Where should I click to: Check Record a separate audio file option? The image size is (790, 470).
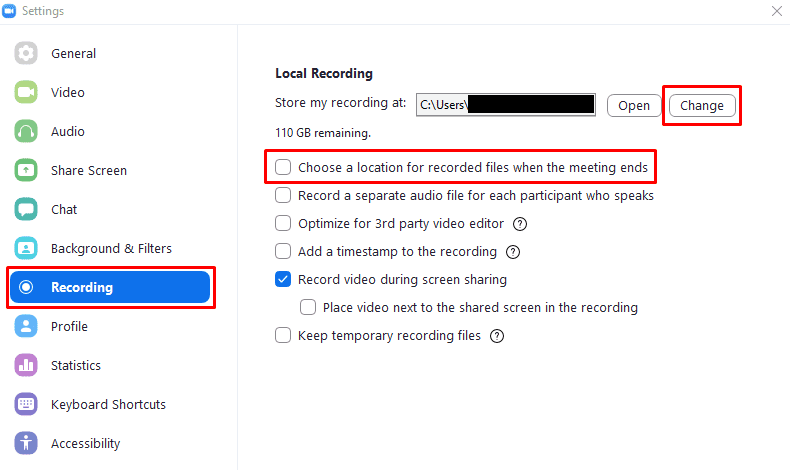click(284, 196)
